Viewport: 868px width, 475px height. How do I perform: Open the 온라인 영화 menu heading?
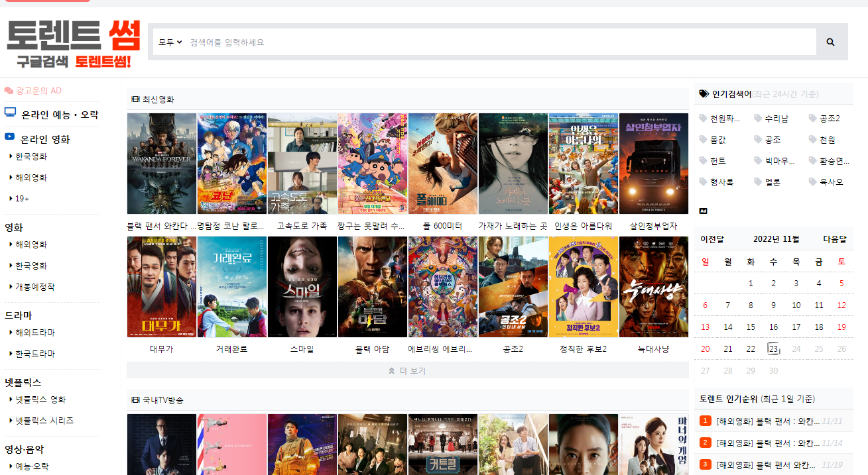[x=45, y=139]
